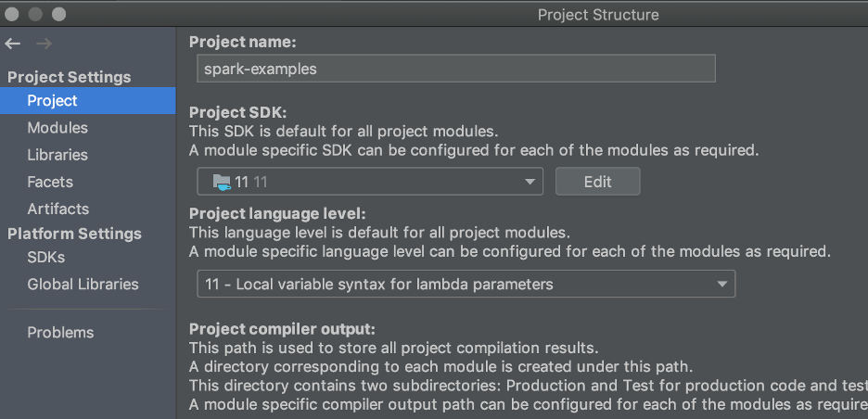This screenshot has width=868, height=419.
Task: Select the language level combo box text
Action: pos(379,285)
